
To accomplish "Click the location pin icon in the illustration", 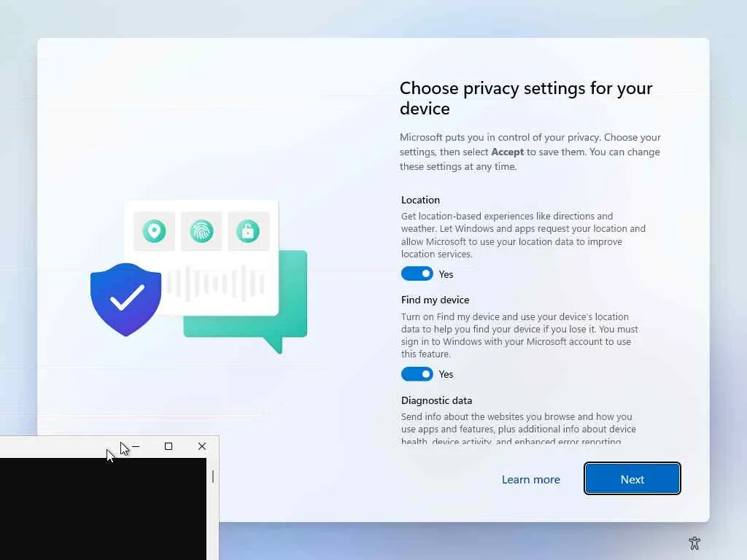I will (x=154, y=231).
